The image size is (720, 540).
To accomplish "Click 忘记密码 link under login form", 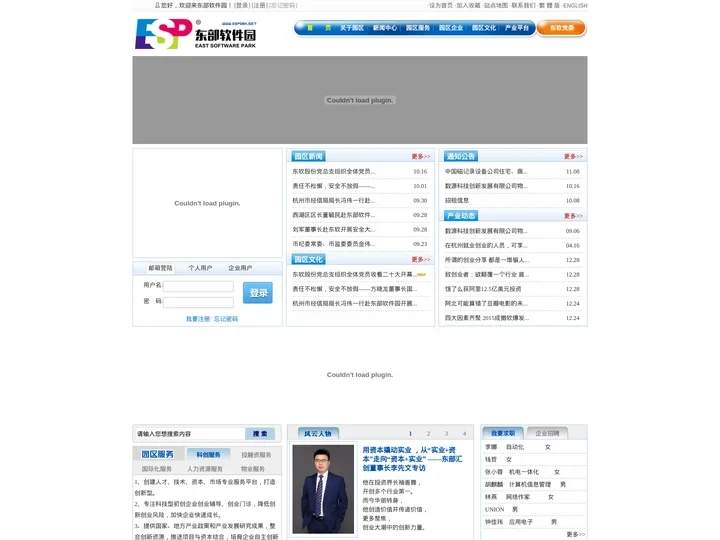I will (x=226, y=319).
